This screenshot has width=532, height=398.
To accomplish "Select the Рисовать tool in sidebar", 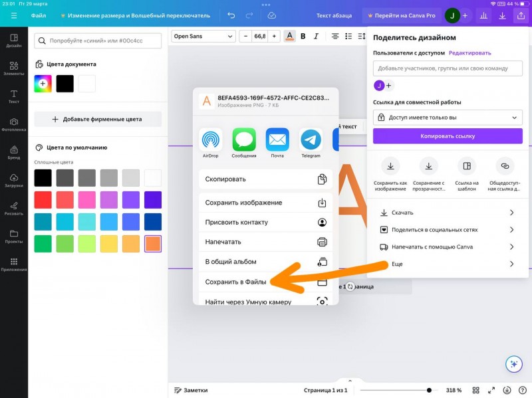I will (x=14, y=209).
